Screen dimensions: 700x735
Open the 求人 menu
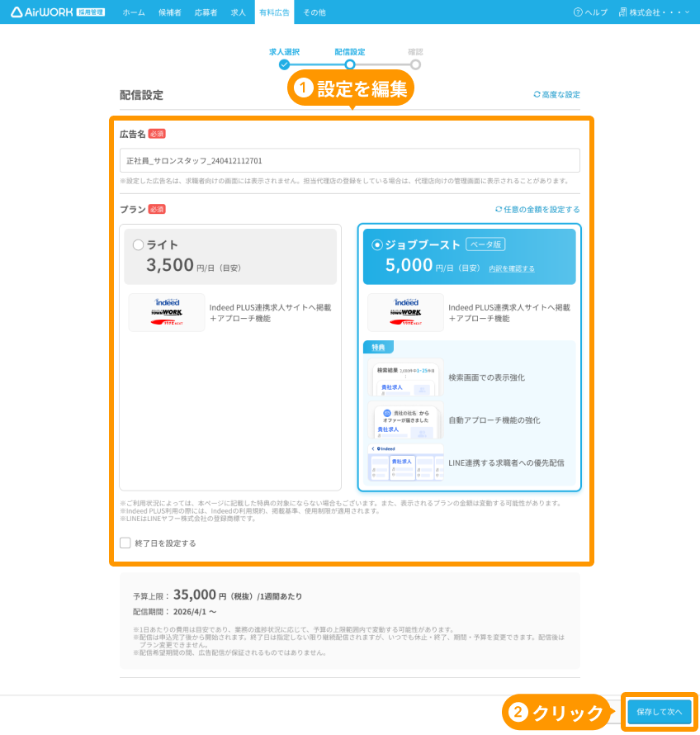click(x=238, y=12)
